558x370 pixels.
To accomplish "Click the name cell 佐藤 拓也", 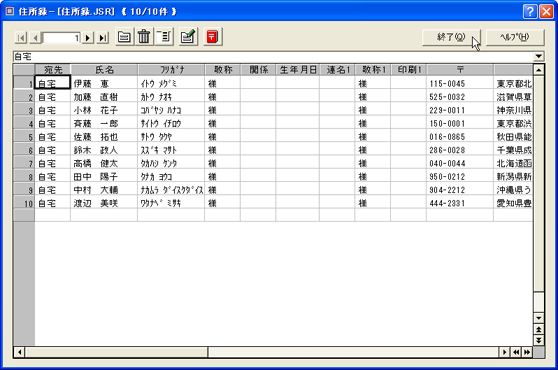I will tap(104, 137).
